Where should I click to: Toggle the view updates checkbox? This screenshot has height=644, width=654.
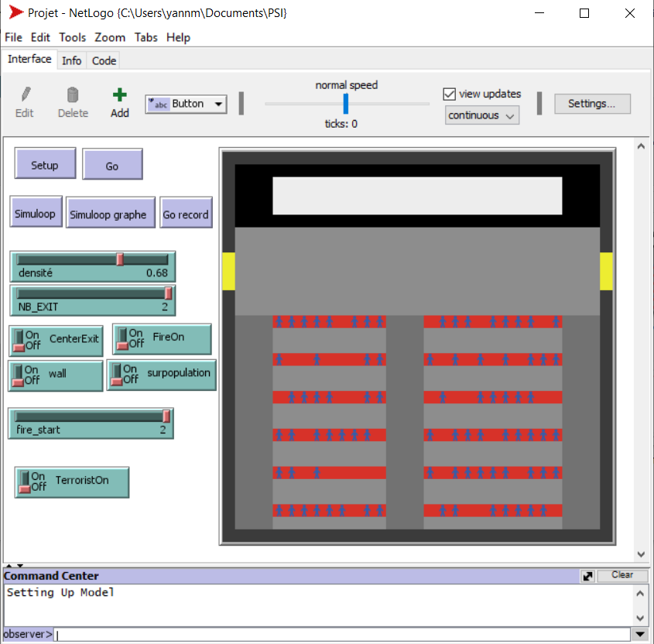coord(449,94)
